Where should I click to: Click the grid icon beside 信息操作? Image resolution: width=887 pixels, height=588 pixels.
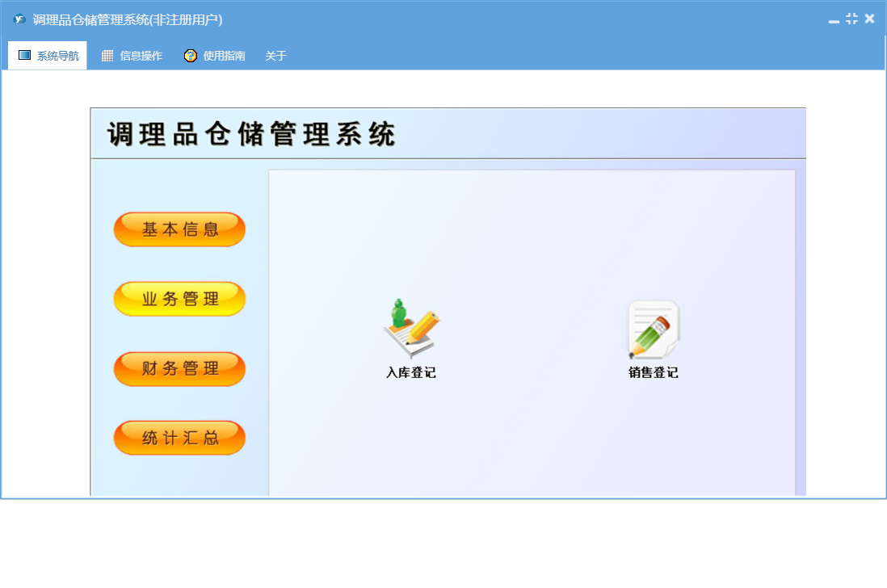pos(107,56)
